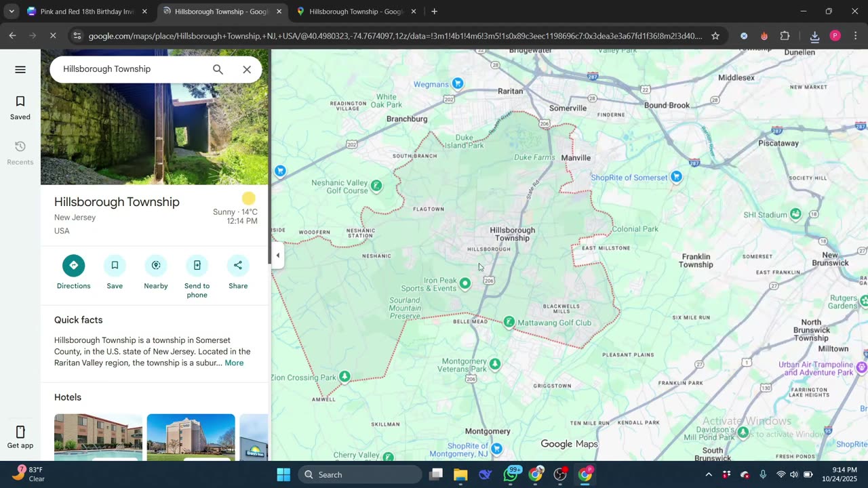Clear the Maps search with the X
868x488 pixels.
[x=247, y=69]
